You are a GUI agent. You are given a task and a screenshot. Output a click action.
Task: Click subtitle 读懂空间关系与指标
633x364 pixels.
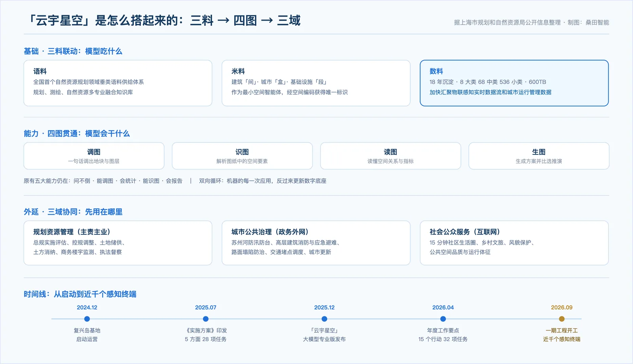pos(390,161)
